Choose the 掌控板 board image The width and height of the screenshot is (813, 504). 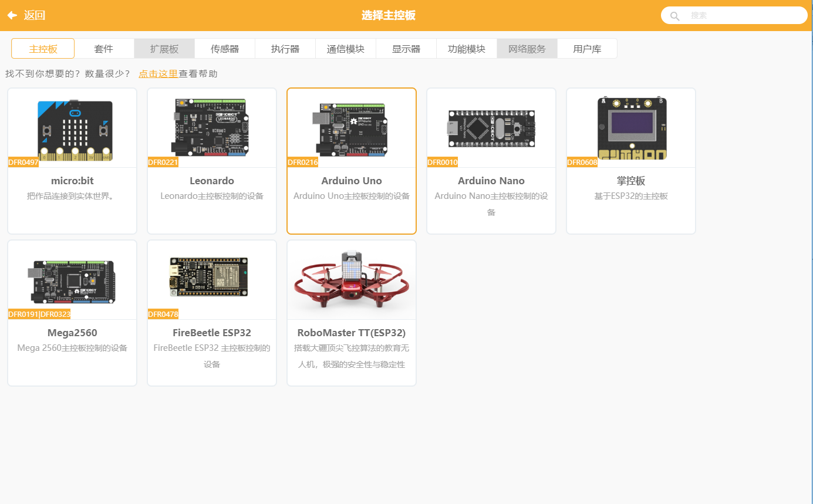click(632, 128)
